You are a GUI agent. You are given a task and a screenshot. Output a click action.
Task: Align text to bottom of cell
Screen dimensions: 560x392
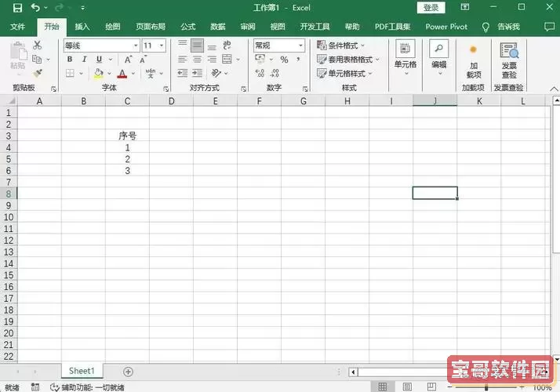(212, 45)
